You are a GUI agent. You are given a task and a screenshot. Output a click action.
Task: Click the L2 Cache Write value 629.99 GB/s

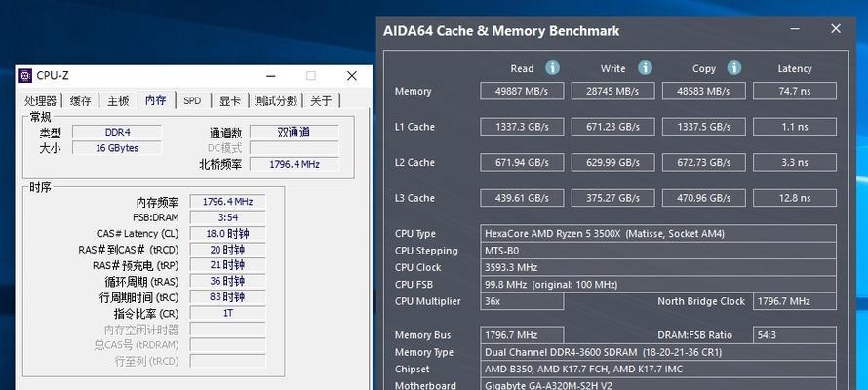point(612,162)
